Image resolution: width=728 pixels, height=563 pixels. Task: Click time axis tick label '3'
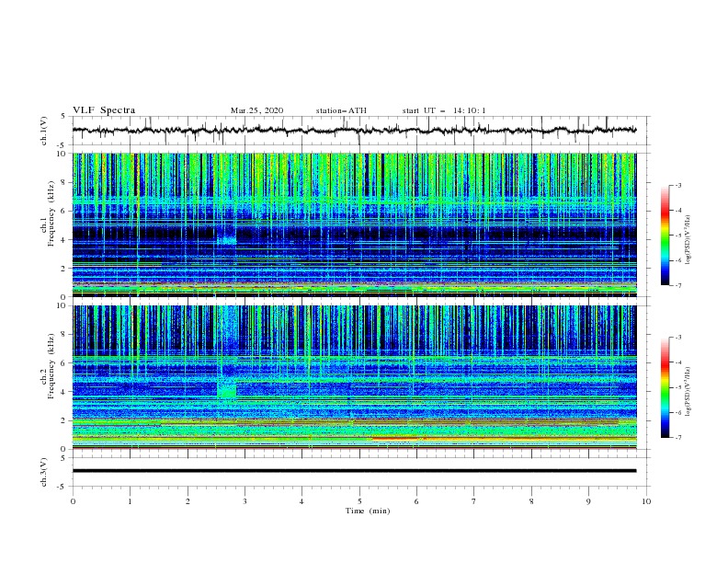click(x=245, y=501)
